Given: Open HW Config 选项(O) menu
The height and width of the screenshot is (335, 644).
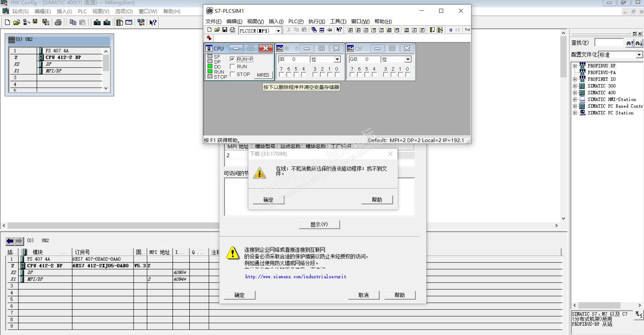Looking at the screenshot, I should 124,11.
